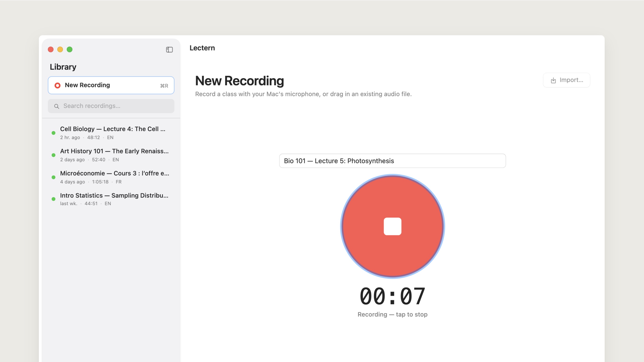Click the "48:12" duration text
This screenshot has width=644, height=362.
tap(94, 137)
